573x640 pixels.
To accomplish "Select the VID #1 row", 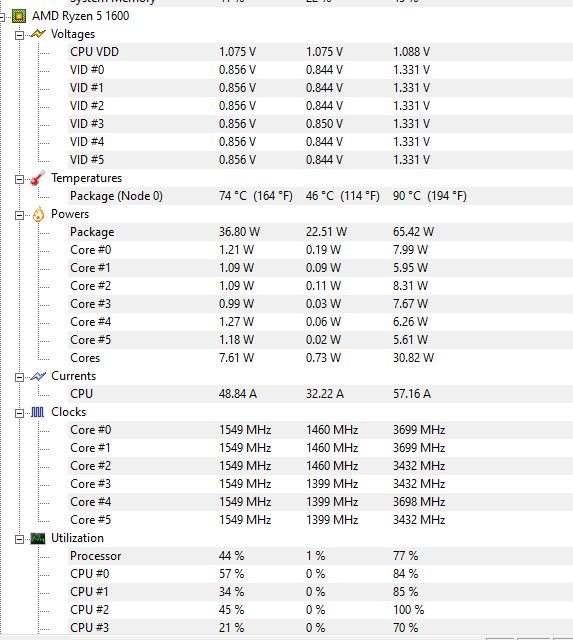I will (x=320, y=88).
